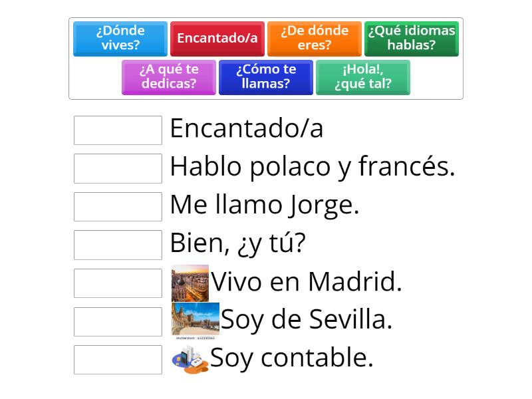Pick the red "Encantado/a" tile
Screen dimensions: 532x399
217,39
